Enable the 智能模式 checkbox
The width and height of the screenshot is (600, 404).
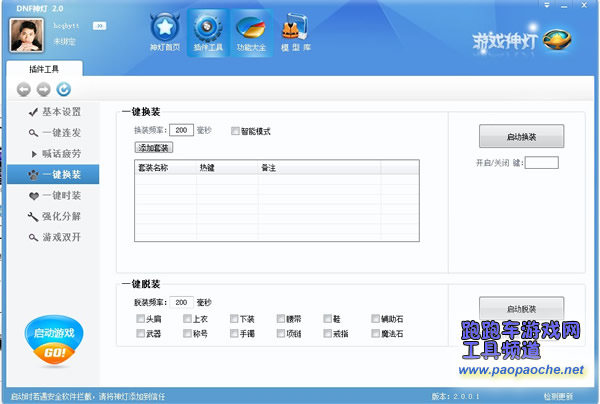(235, 131)
